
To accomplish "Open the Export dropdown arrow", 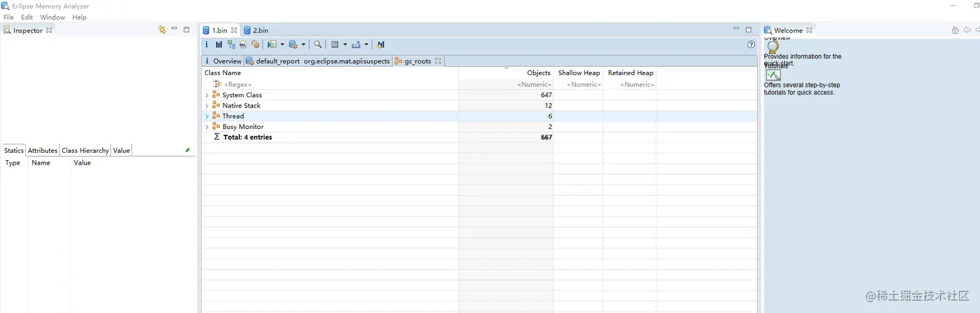I will 366,45.
